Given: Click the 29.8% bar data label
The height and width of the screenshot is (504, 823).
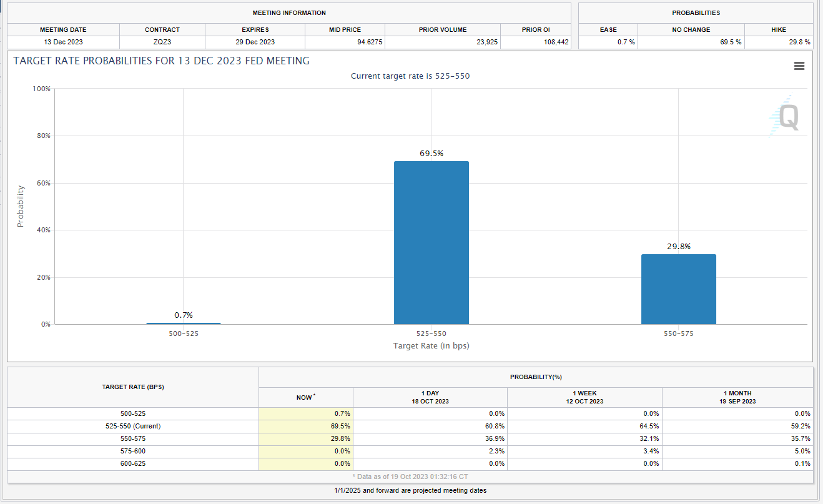Looking at the screenshot, I should (x=678, y=246).
